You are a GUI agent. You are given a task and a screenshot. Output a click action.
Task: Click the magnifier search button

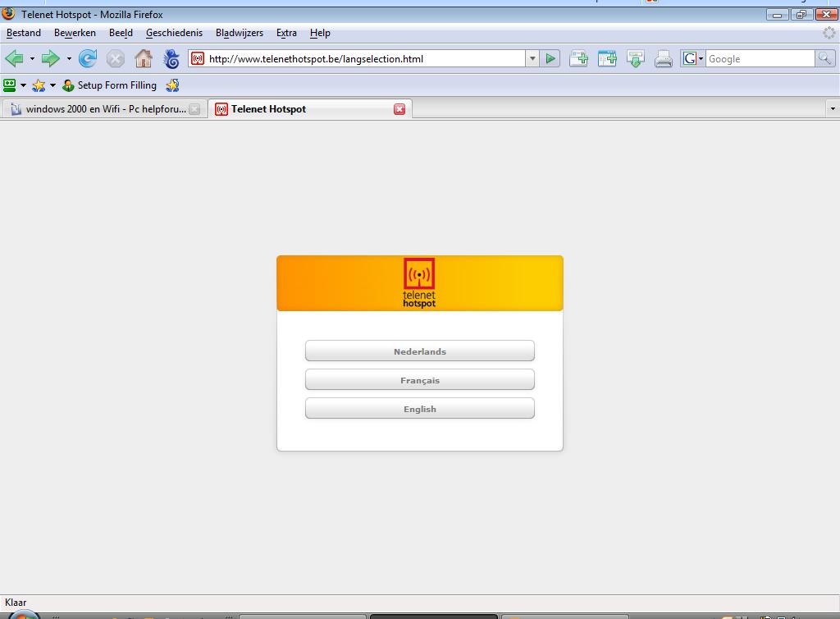825,58
